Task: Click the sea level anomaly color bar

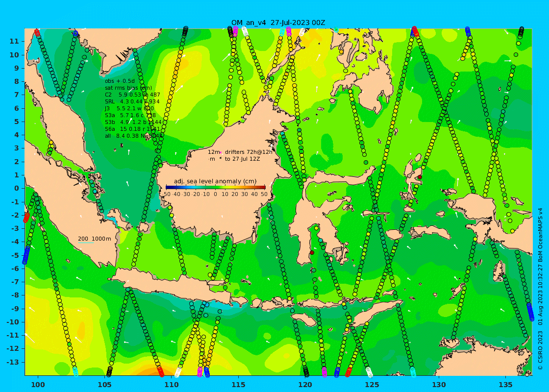Action: click(x=215, y=188)
